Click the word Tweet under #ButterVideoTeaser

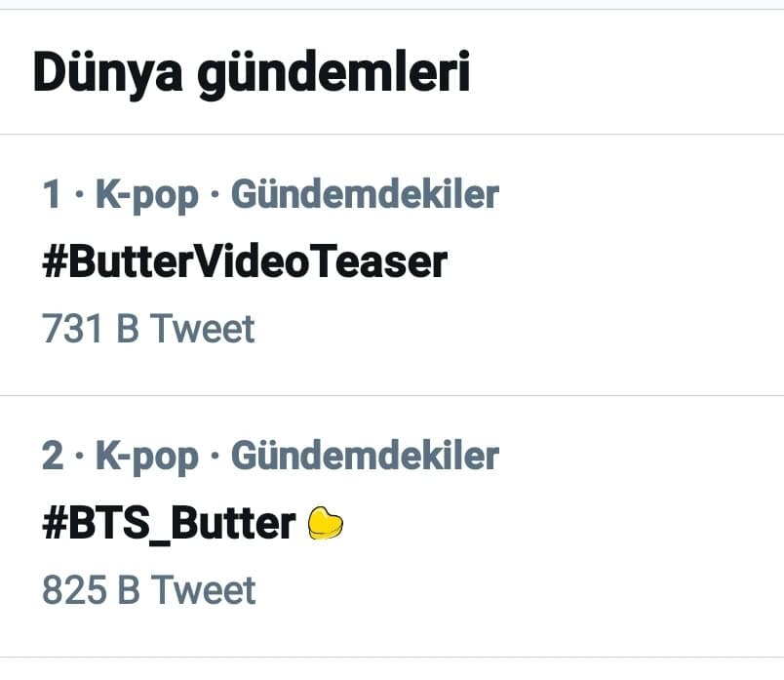[x=203, y=329]
